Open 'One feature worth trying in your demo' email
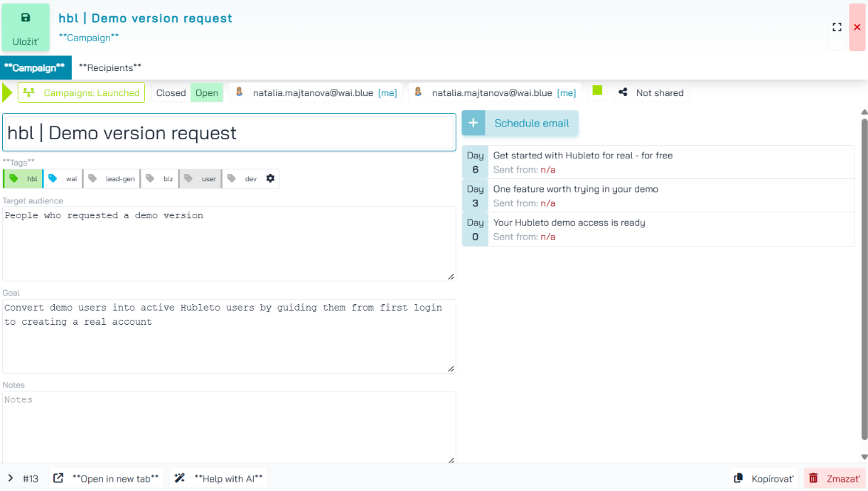The width and height of the screenshot is (868, 491). (658, 195)
